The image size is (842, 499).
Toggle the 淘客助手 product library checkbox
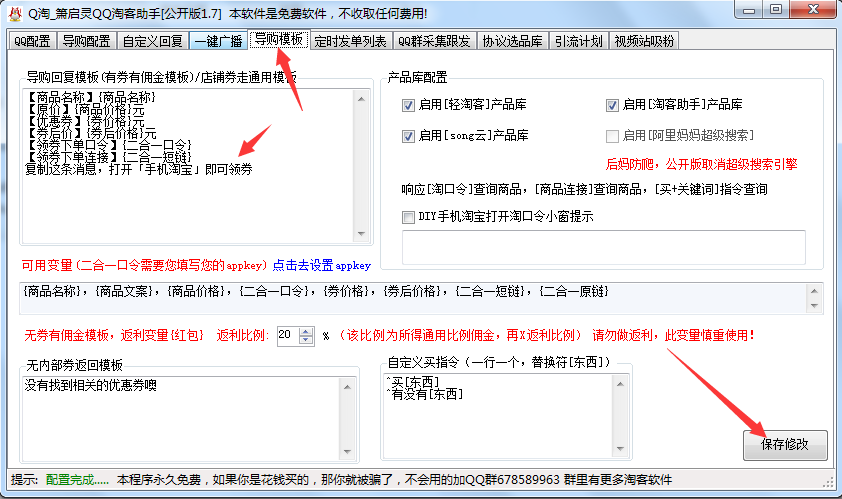point(612,105)
